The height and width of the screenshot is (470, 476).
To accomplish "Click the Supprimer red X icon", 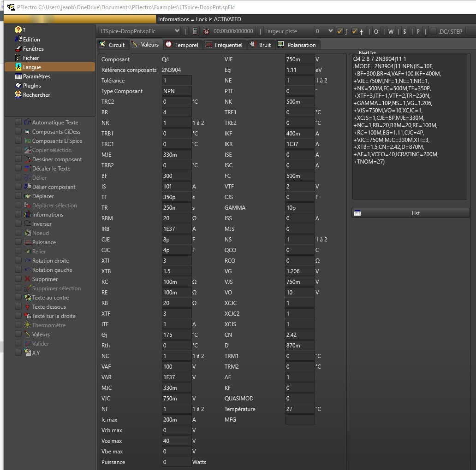I will point(27,279).
